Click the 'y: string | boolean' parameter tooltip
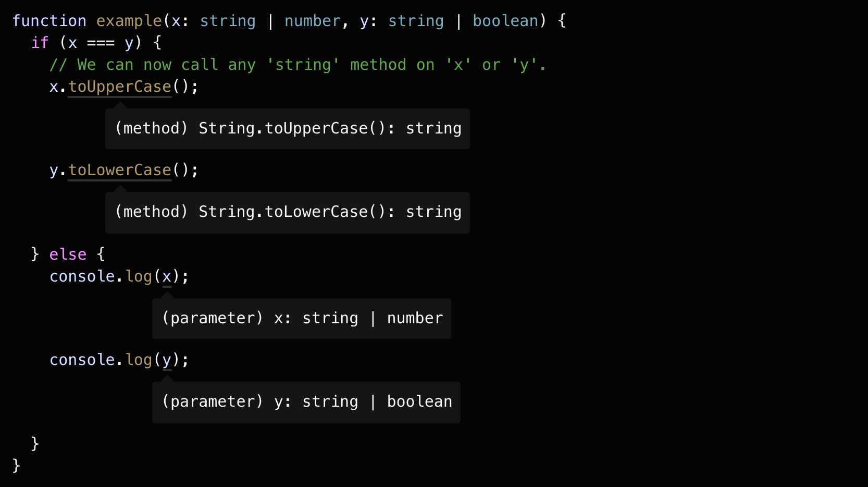This screenshot has height=487, width=868. tap(306, 402)
